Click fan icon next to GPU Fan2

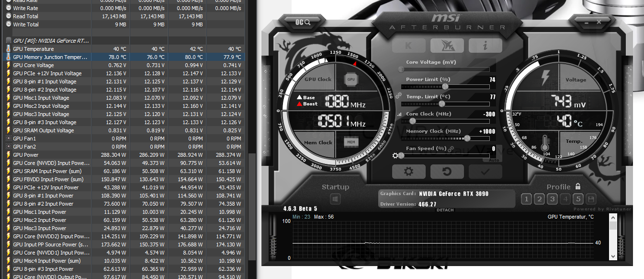point(8,147)
